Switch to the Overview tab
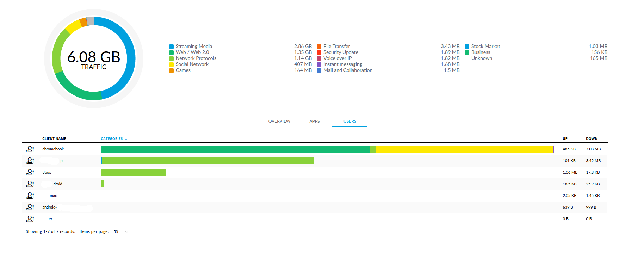 point(279,121)
